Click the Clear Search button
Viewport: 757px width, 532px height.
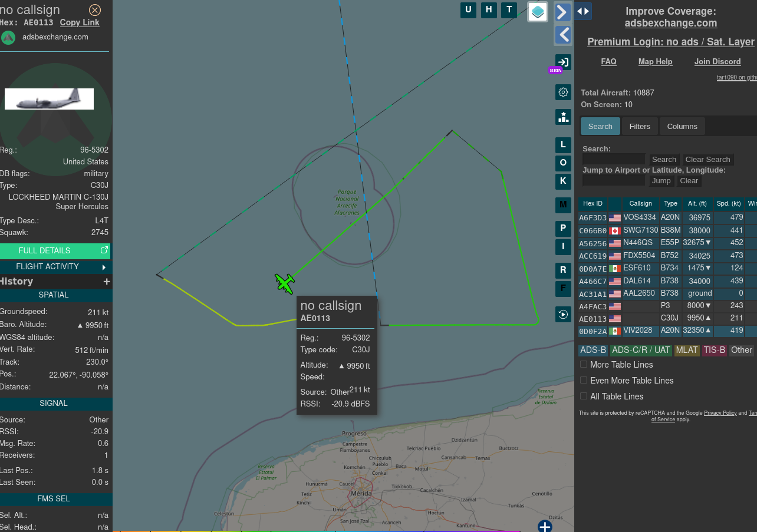pos(707,159)
